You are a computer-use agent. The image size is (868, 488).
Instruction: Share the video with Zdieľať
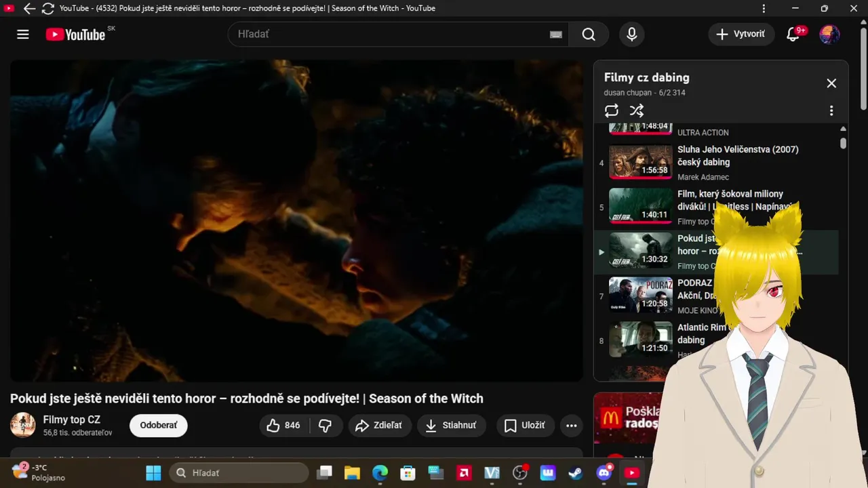(x=380, y=426)
